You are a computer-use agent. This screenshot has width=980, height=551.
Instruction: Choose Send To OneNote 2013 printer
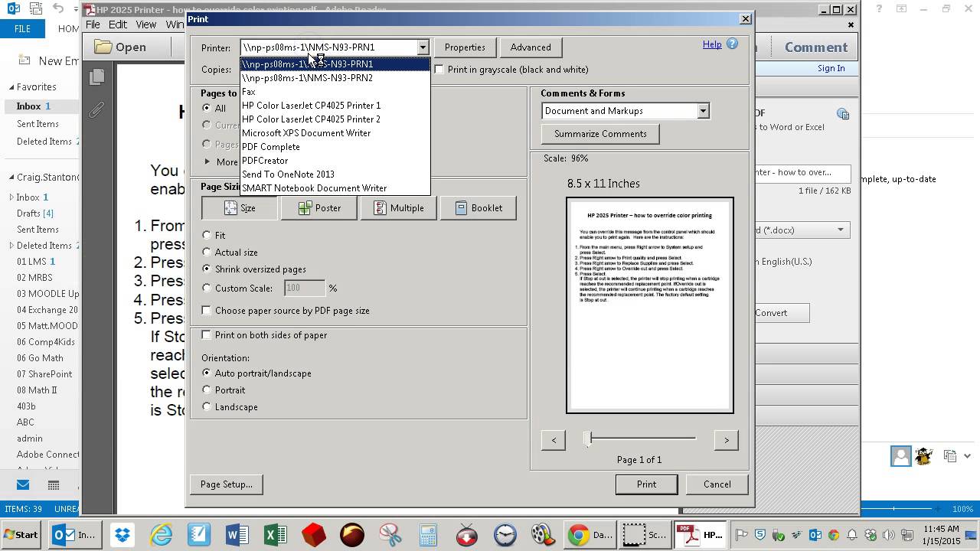click(335, 174)
